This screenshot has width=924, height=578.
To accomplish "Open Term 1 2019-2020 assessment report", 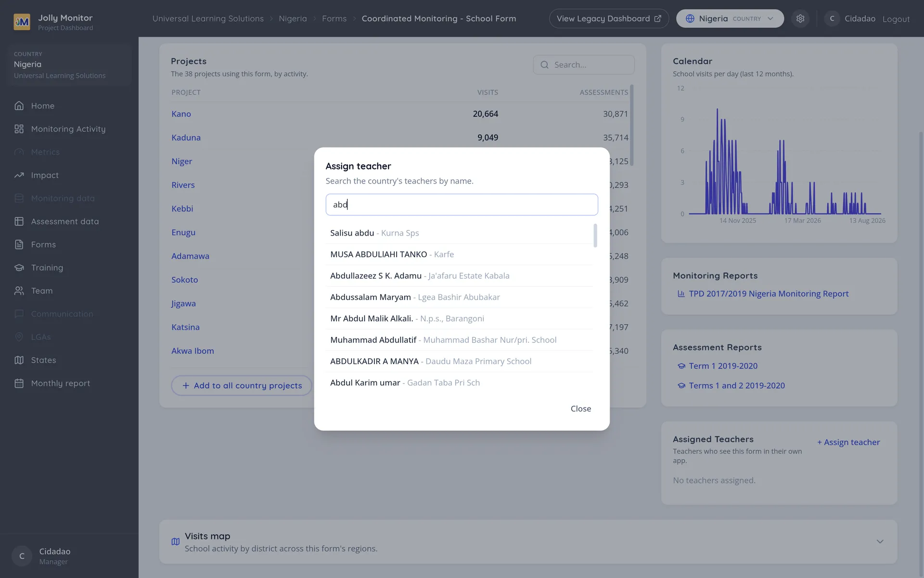I will click(x=723, y=366).
